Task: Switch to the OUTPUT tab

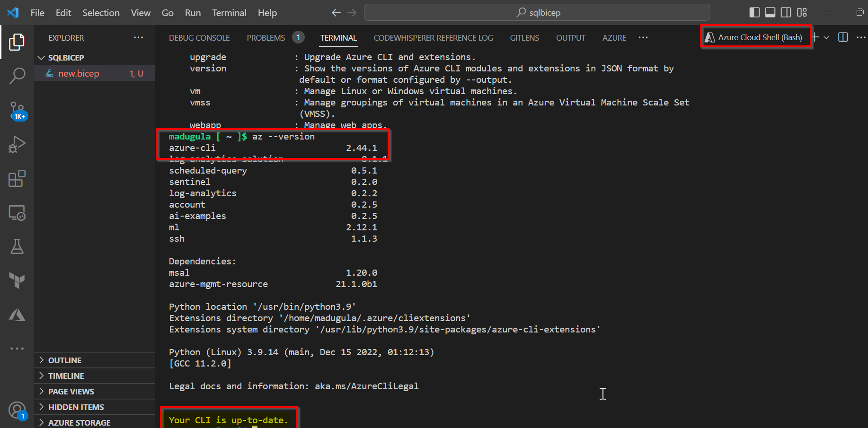Action: [571, 38]
